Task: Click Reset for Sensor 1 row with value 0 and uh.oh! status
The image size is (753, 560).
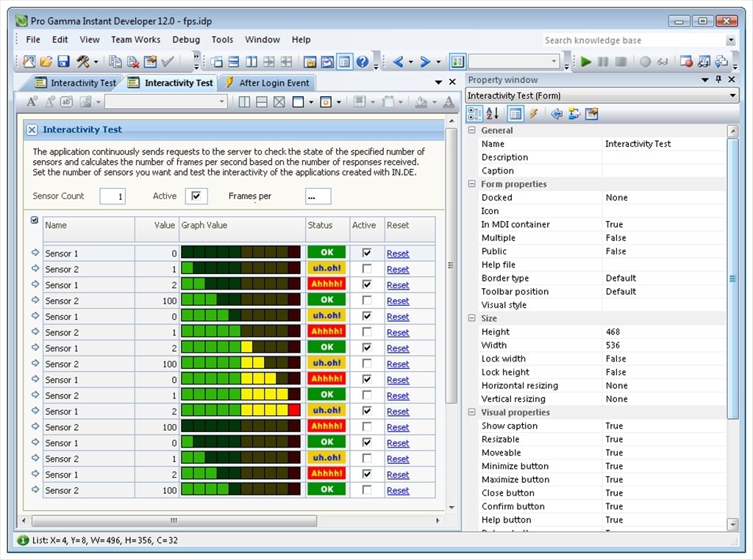Action: [x=398, y=317]
